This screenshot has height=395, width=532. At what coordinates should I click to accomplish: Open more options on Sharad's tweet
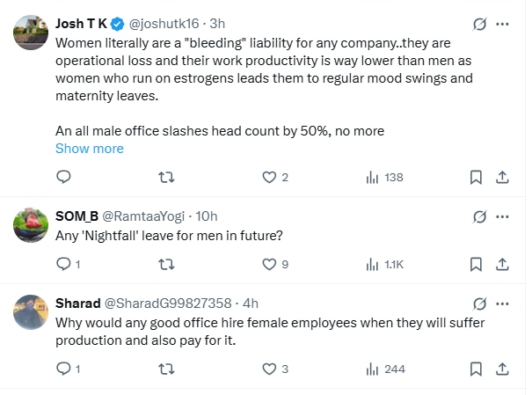503,303
